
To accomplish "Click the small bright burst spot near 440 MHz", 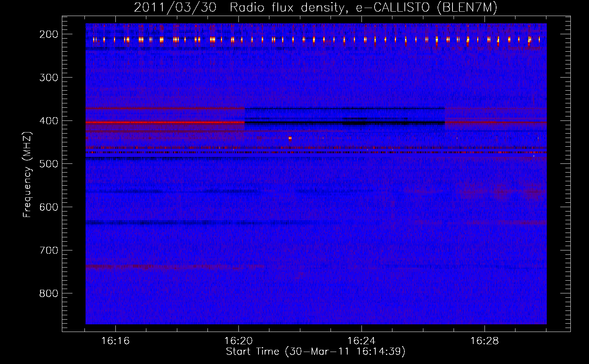I will pyautogui.click(x=290, y=138).
